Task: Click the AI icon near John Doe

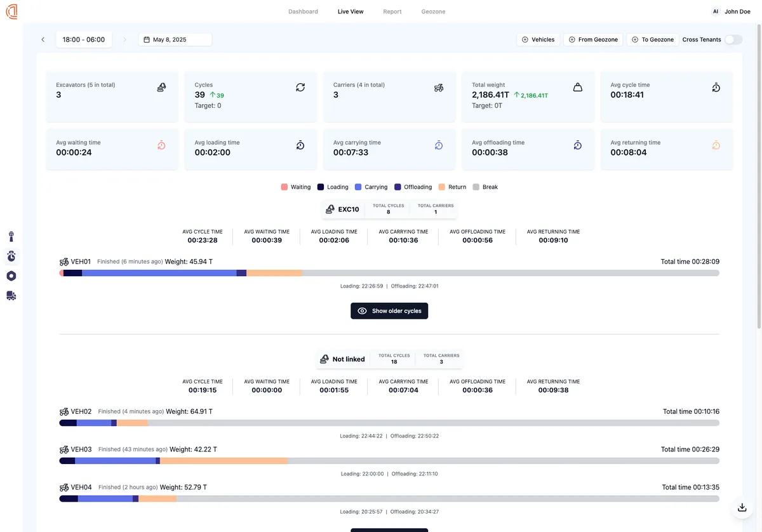Action: 715,11
